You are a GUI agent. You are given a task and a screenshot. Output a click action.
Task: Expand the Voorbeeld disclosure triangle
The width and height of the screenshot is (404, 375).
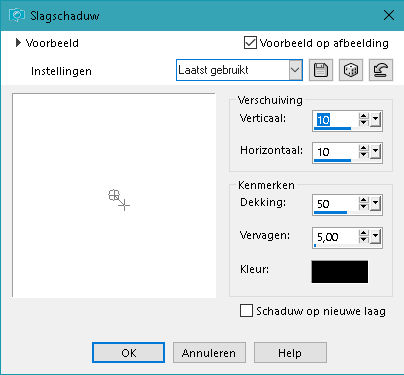click(x=18, y=43)
